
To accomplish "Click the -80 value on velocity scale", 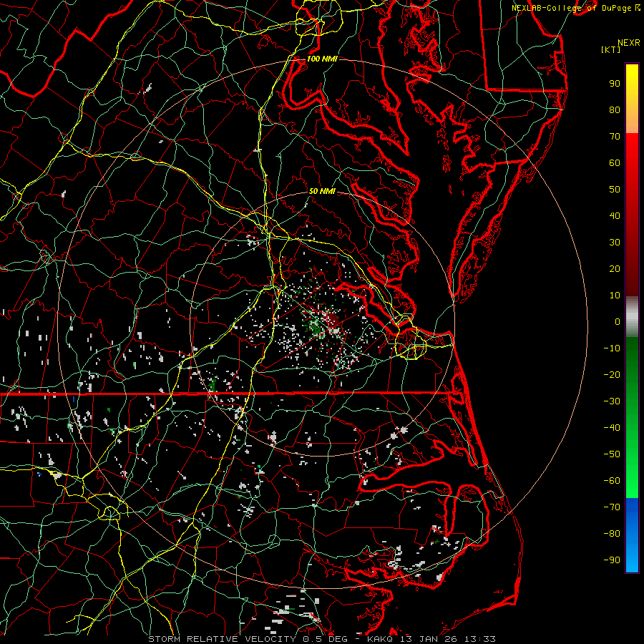I will (x=612, y=534).
